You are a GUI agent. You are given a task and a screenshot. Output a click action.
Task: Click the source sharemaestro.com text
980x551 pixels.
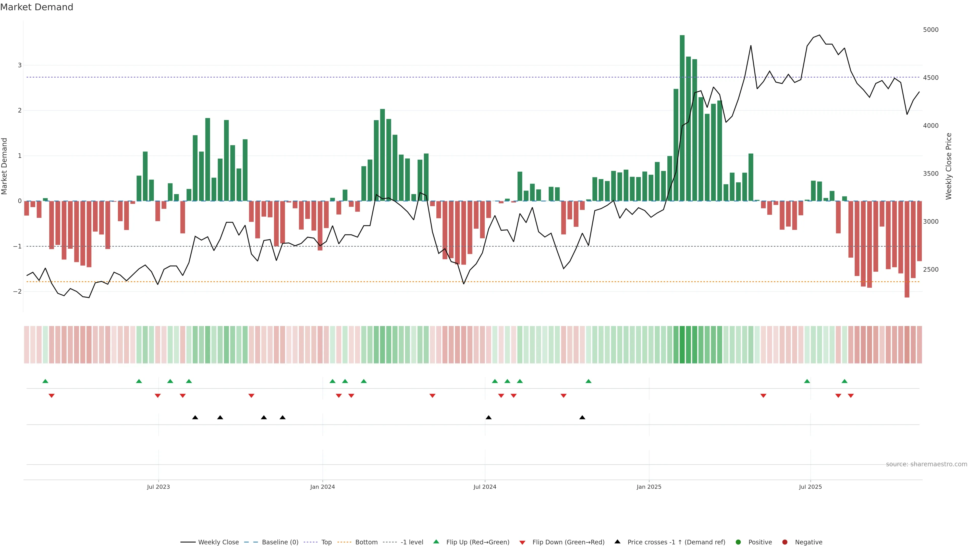coord(926,464)
